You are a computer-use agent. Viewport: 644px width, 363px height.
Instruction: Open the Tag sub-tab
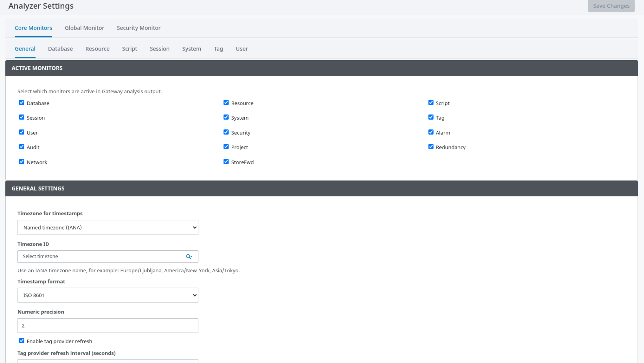[x=218, y=49]
